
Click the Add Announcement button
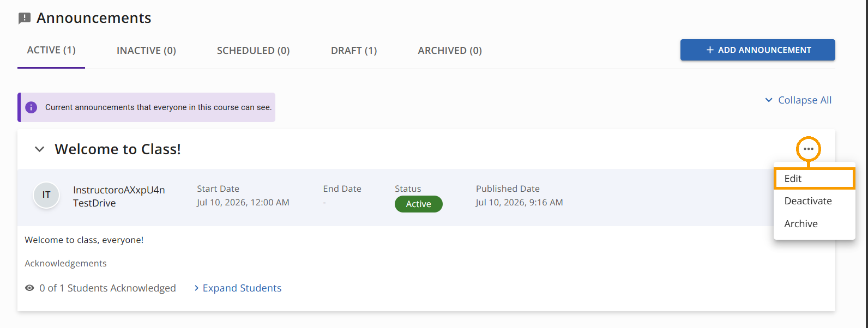click(758, 50)
